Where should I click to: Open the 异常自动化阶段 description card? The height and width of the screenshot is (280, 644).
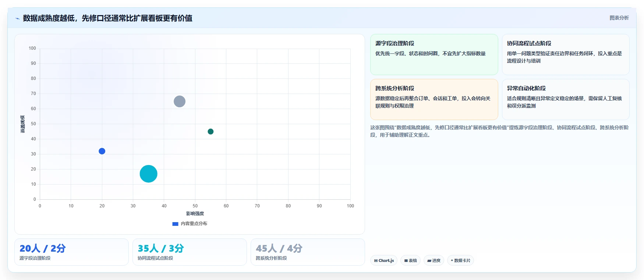[x=566, y=99]
